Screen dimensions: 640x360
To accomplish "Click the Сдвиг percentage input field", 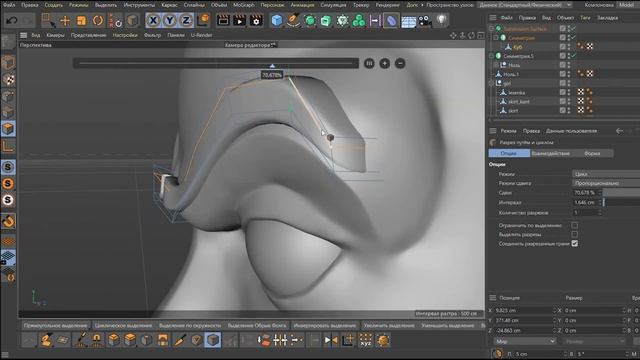I will (585, 193).
